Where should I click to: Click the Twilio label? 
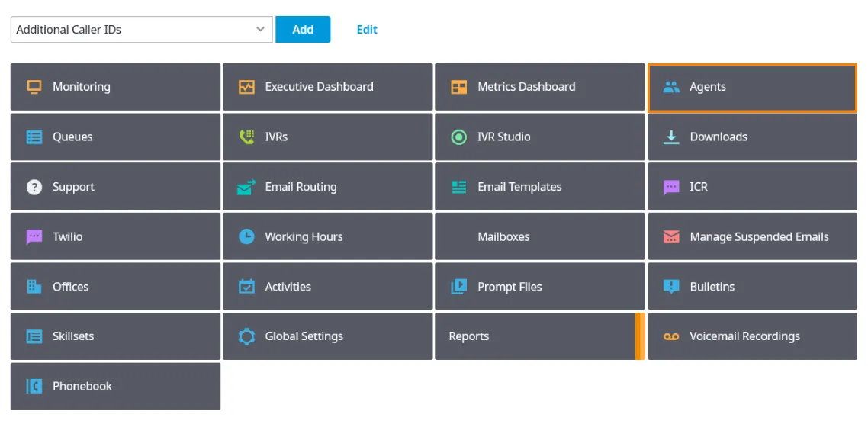pyautogui.click(x=68, y=236)
